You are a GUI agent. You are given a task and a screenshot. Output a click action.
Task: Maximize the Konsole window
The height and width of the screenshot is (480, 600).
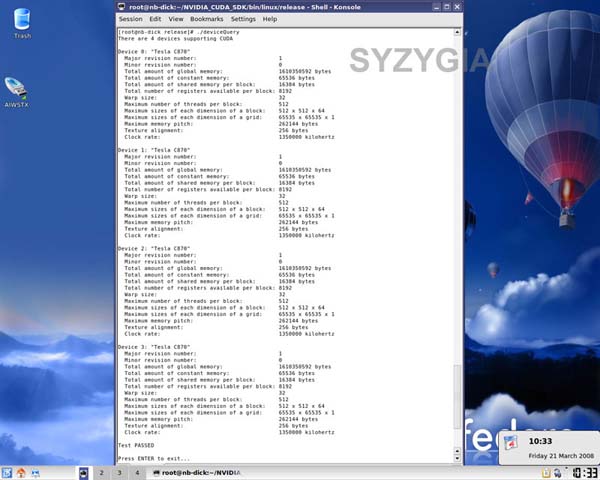pos(446,6)
